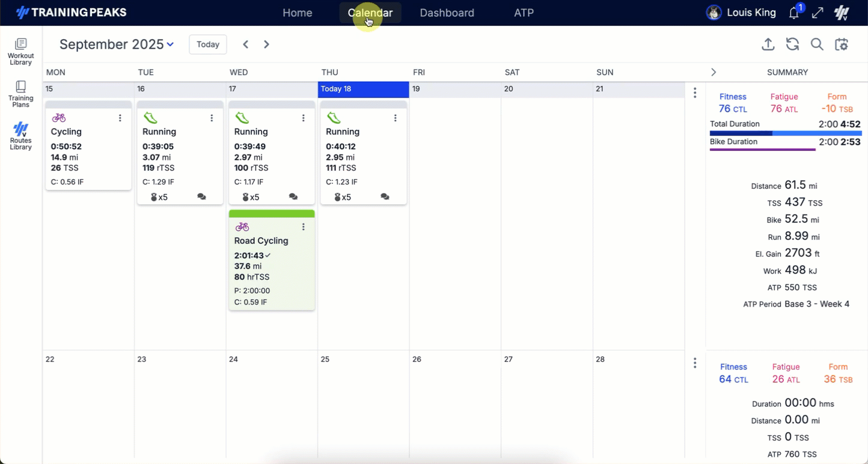Click the purple Bike Duration progress bar
Viewport: 868px width, 464px height.
click(762, 150)
